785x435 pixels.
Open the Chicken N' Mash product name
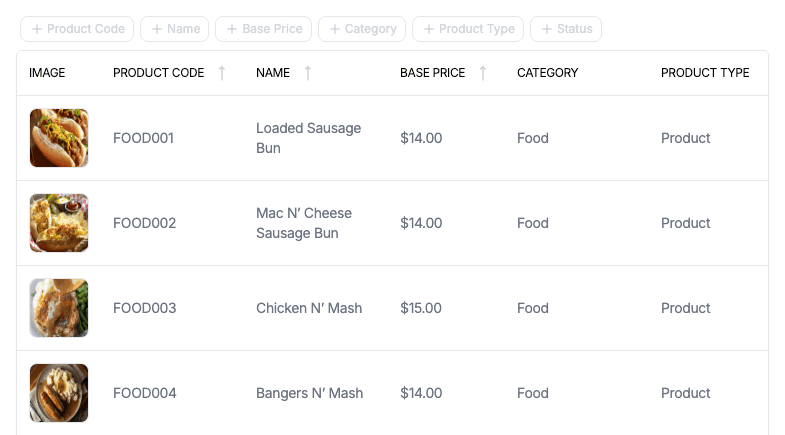tap(309, 308)
